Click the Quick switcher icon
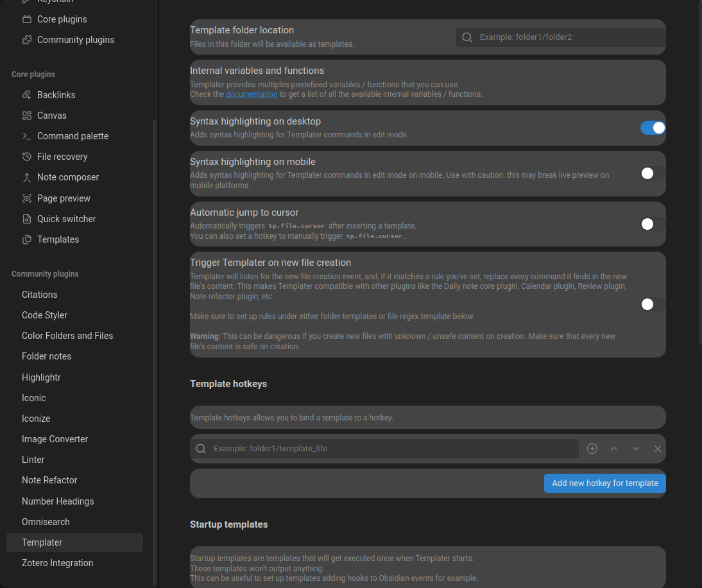The width and height of the screenshot is (702, 588). point(27,219)
